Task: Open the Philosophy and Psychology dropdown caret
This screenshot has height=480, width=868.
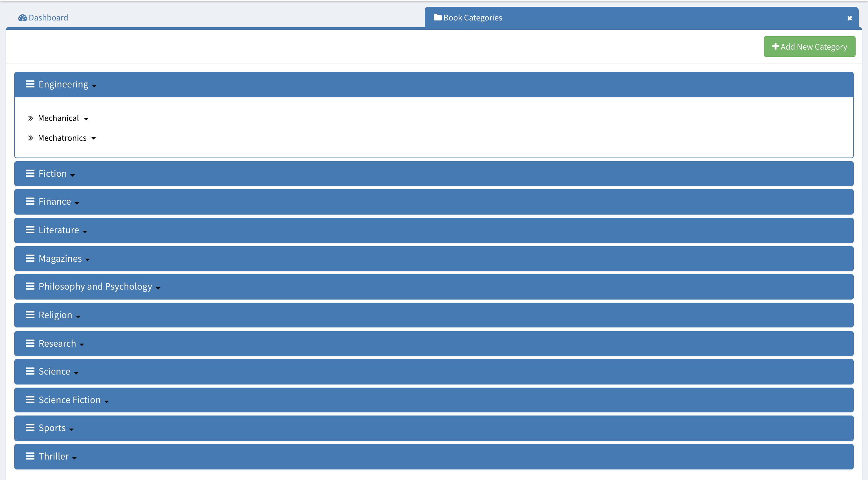Action: coord(158,289)
